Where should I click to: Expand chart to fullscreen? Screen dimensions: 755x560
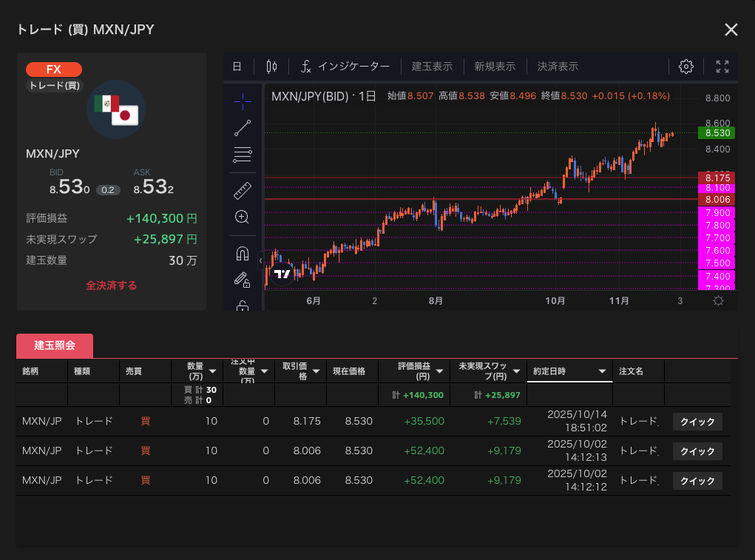point(722,67)
